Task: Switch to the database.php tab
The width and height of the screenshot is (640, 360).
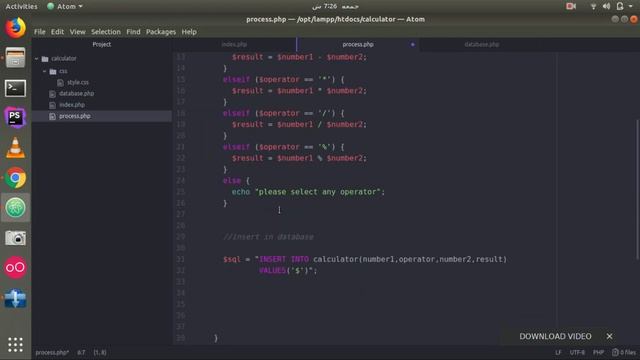Action: pyautogui.click(x=482, y=44)
